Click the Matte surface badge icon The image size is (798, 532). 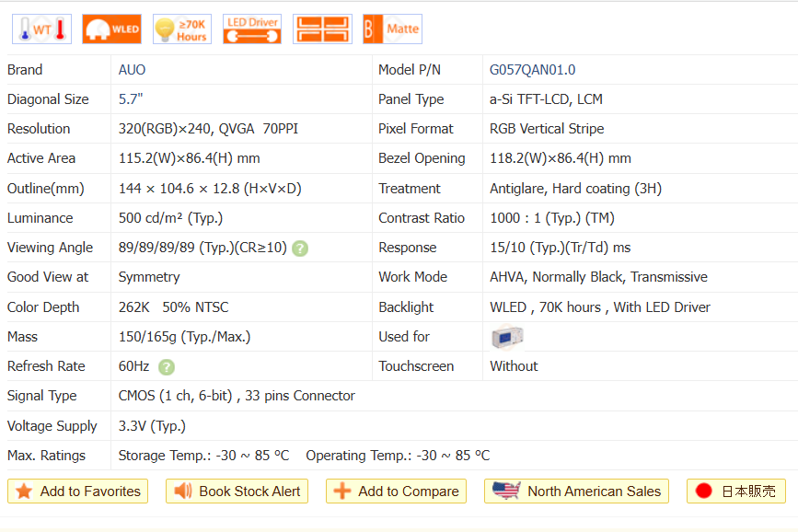click(x=392, y=29)
